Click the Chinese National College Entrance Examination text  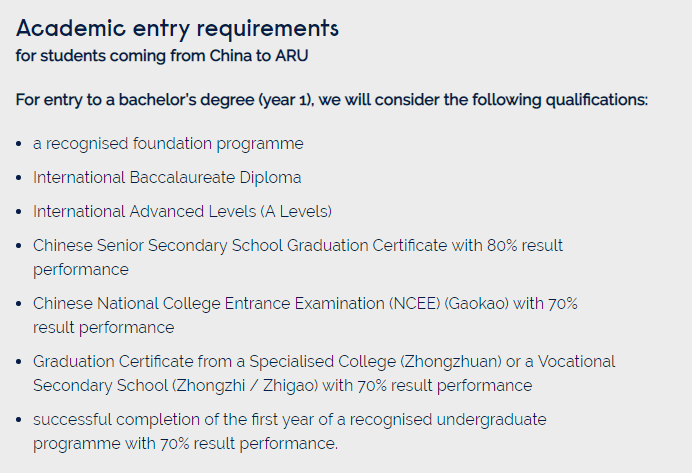209,304
